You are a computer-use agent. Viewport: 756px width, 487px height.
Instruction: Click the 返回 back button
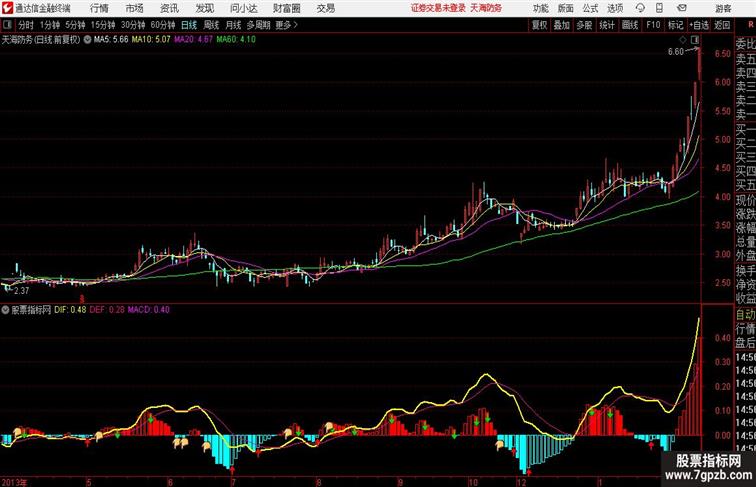(x=722, y=25)
